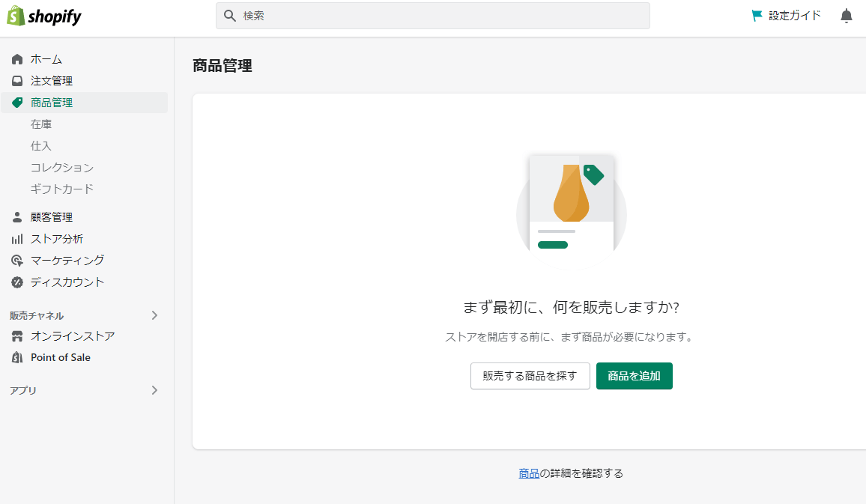Select the マーケティング megaphone icon
Screen dimensions: 866x504
(16, 260)
